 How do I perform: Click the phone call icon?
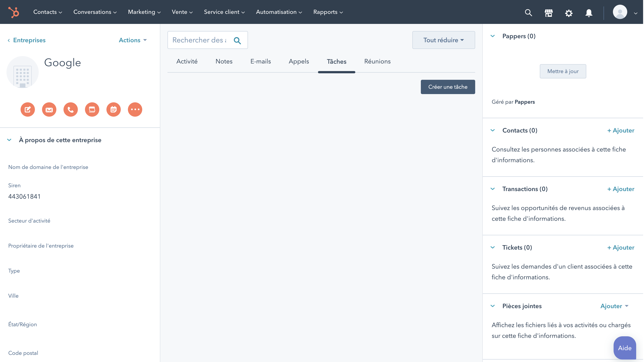tap(71, 109)
